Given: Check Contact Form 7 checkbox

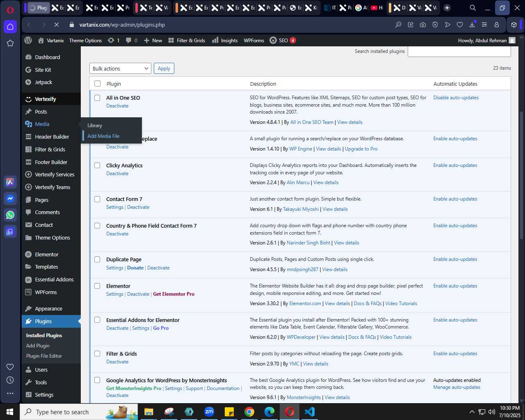Looking at the screenshot, I should point(97,199).
